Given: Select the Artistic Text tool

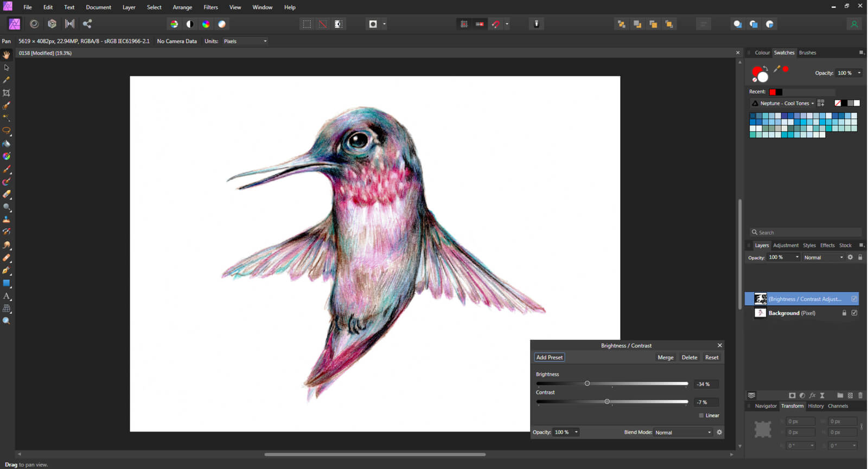Looking at the screenshot, I should point(7,296).
